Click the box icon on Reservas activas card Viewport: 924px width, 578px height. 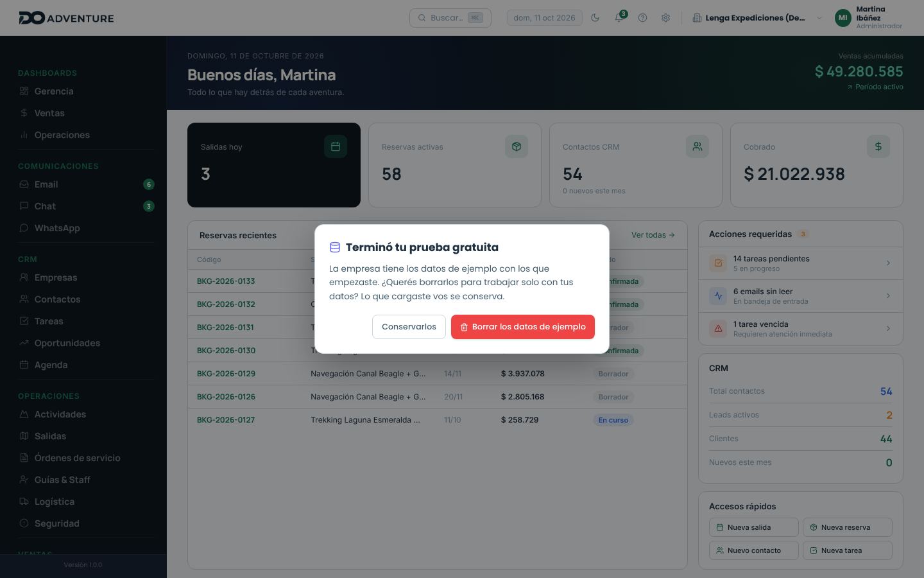(517, 146)
